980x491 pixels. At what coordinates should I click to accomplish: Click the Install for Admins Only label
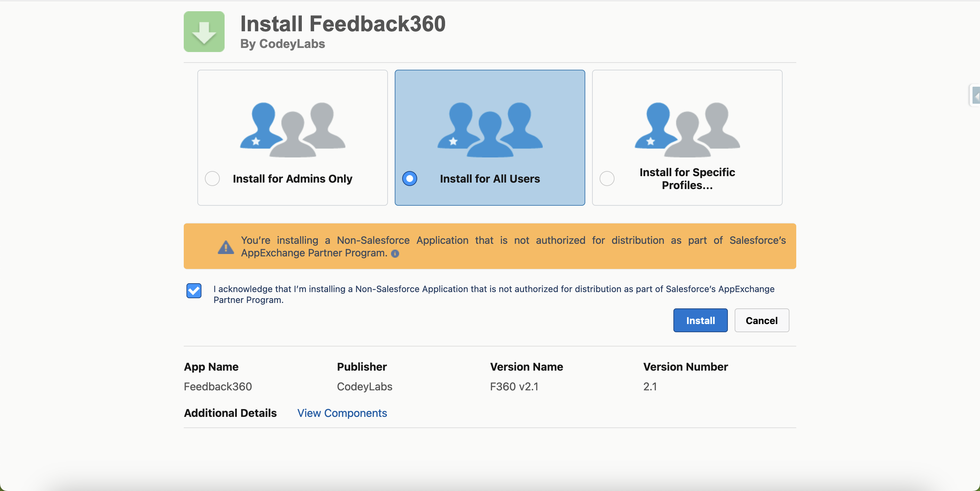tap(293, 179)
